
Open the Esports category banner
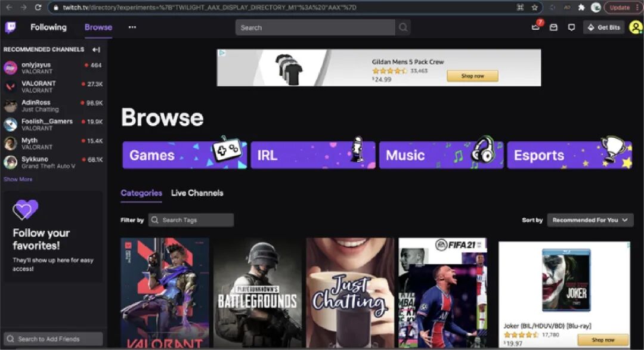coord(569,155)
